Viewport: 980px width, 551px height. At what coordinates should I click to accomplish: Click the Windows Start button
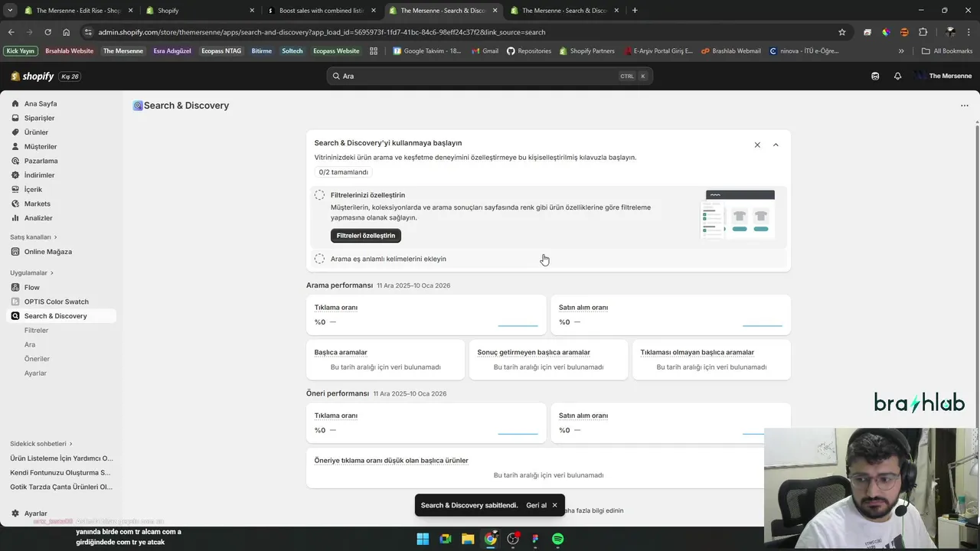tap(423, 539)
